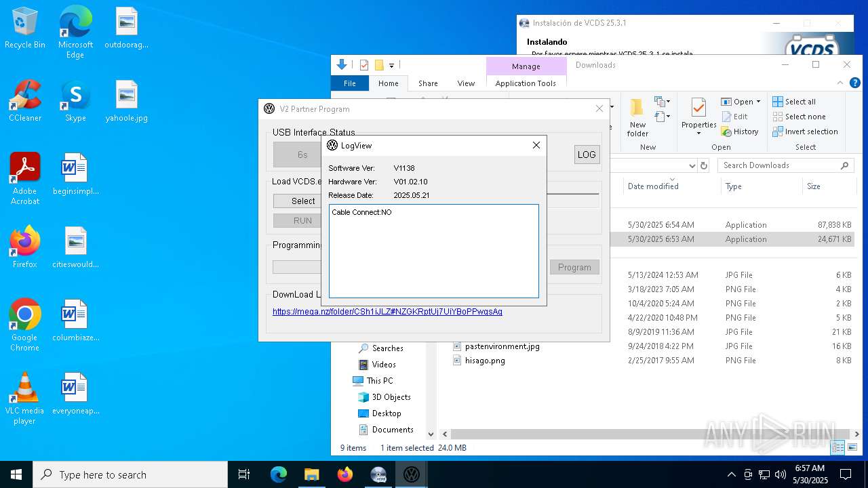Collapse the Explorer ribbon with the chevron
This screenshot has width=868, height=488.
[840, 83]
